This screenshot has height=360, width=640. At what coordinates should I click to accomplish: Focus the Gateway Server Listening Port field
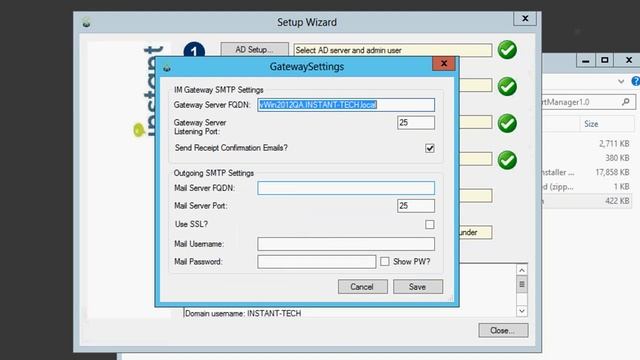[x=416, y=122]
